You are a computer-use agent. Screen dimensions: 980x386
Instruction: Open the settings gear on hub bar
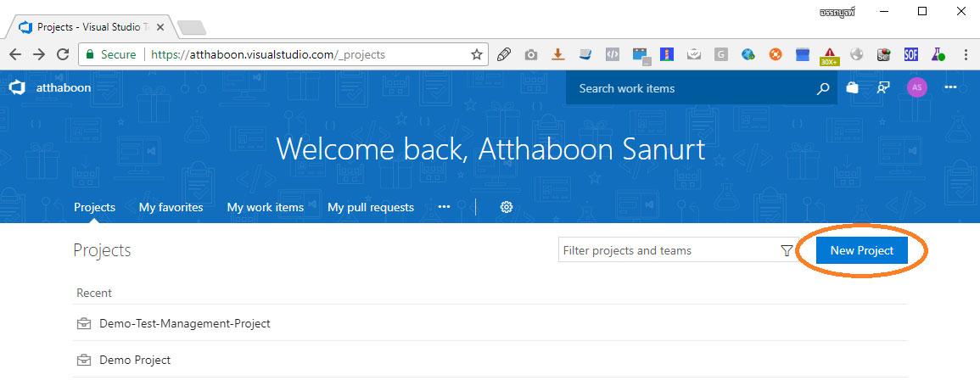point(507,207)
